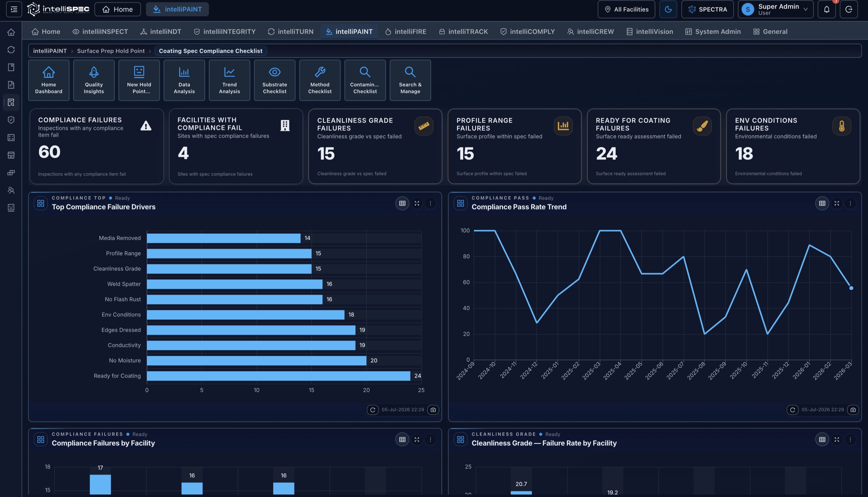Toggle table view for Top Compliance Failure Drivers
Image resolution: width=868 pixels, height=497 pixels.
click(402, 203)
